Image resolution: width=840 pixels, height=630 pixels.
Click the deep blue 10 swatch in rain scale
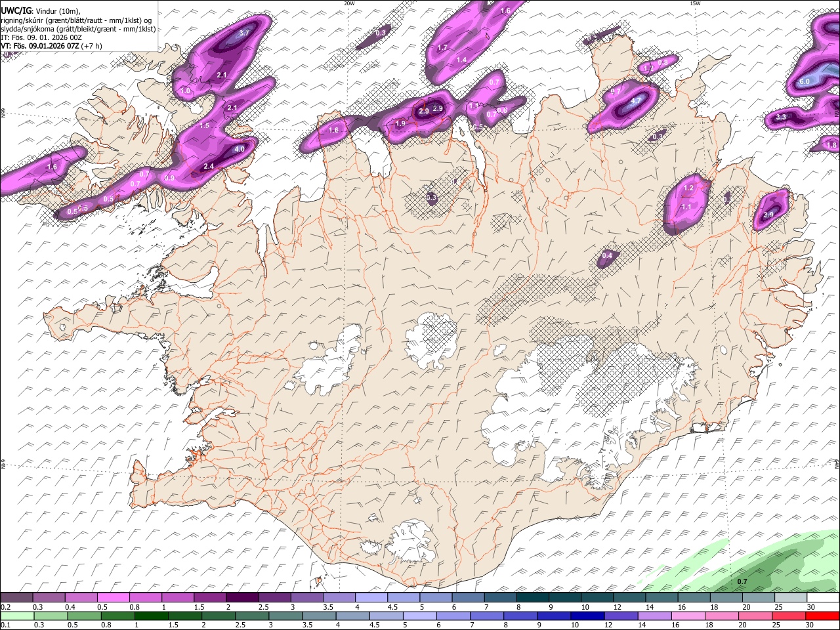[586, 616]
